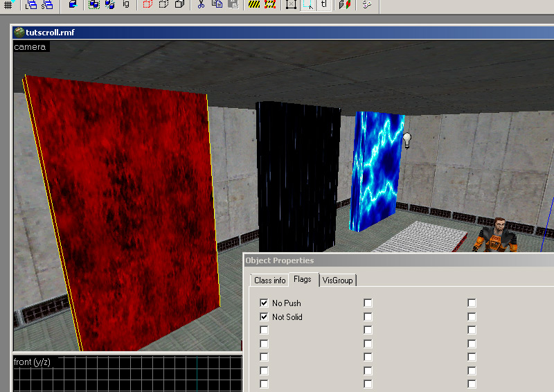Select the dark rain texture brush

coord(298,177)
